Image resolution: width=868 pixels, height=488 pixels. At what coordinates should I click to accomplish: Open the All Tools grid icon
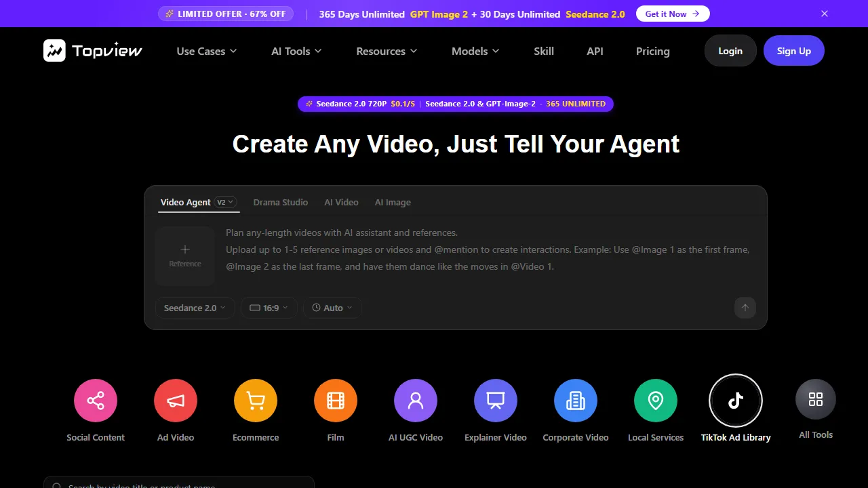click(x=816, y=399)
